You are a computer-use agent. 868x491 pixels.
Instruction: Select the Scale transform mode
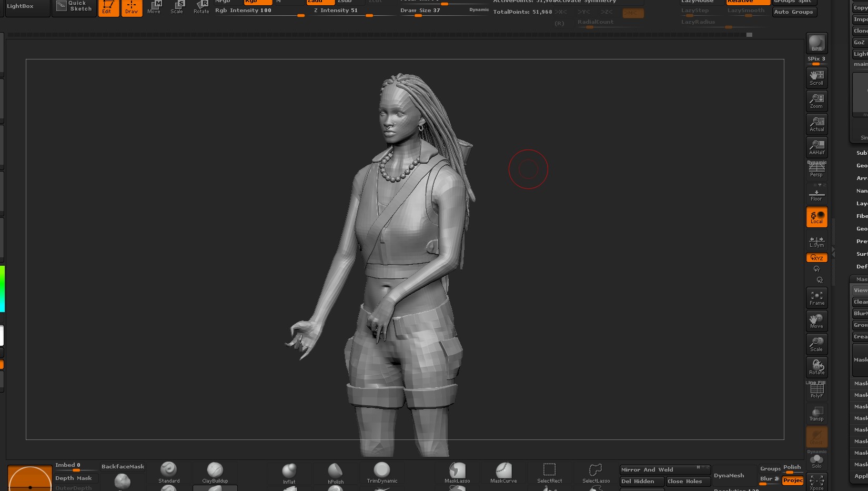(x=177, y=7)
